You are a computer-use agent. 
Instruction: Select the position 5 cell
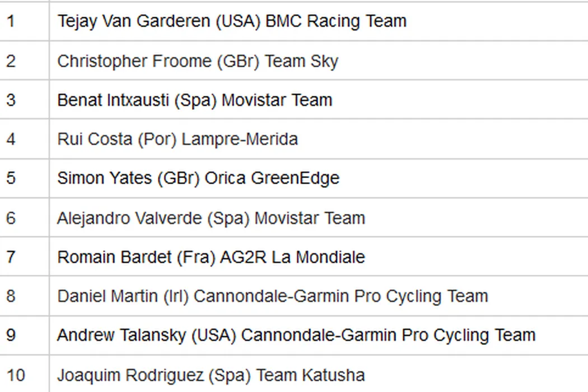point(11,179)
